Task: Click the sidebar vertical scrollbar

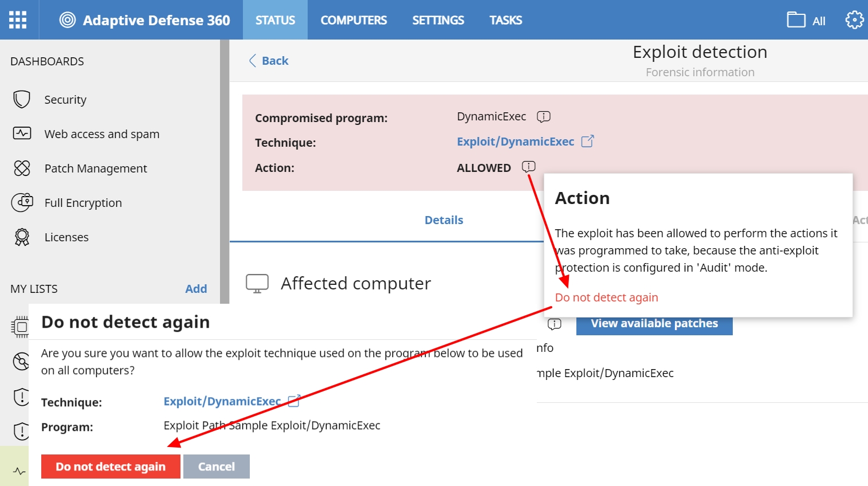Action: pos(225,172)
